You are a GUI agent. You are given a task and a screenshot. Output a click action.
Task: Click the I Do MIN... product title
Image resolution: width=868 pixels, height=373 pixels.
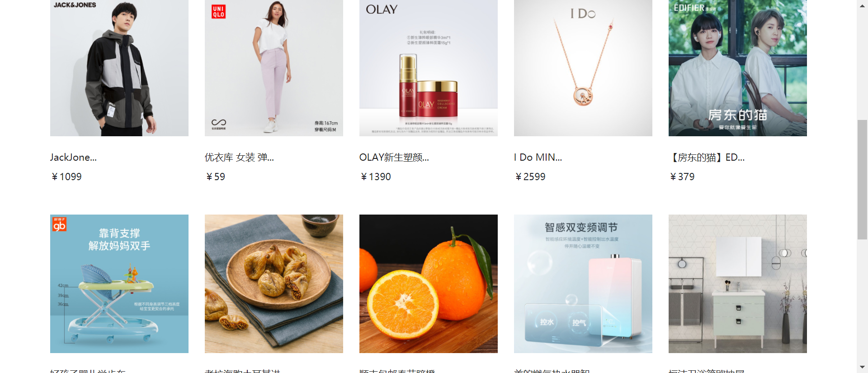(x=538, y=158)
